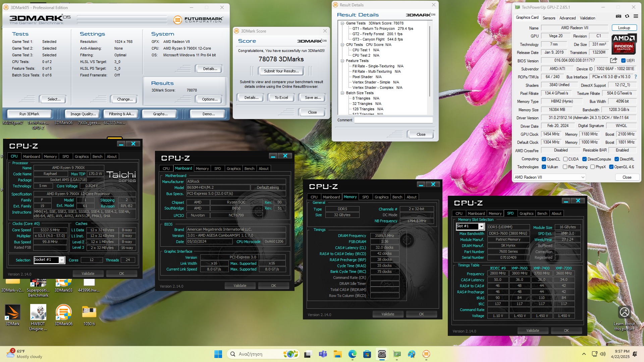Open the AMD Radeon VII GPU selector dropdown
Image resolution: width=644 pixels, height=362 pixels.
(x=549, y=177)
